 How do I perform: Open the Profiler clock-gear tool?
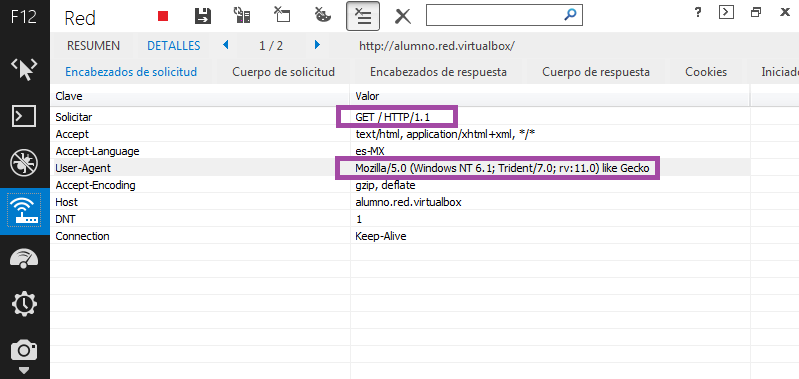(24, 305)
